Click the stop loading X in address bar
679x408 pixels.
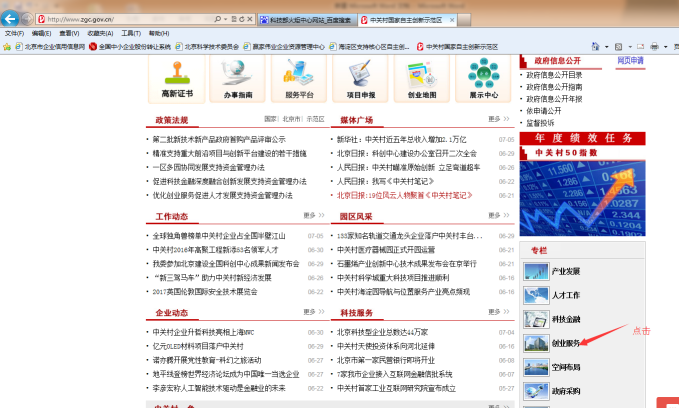click(x=249, y=19)
